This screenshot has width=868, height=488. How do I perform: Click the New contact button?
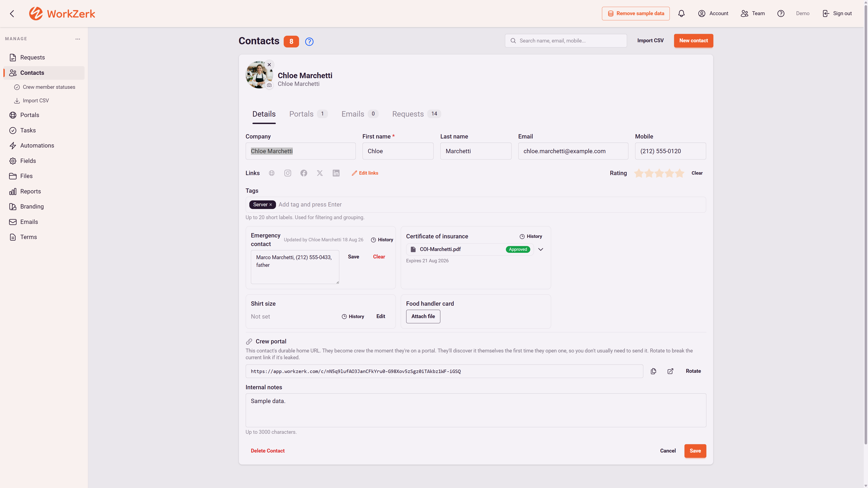[x=693, y=40]
